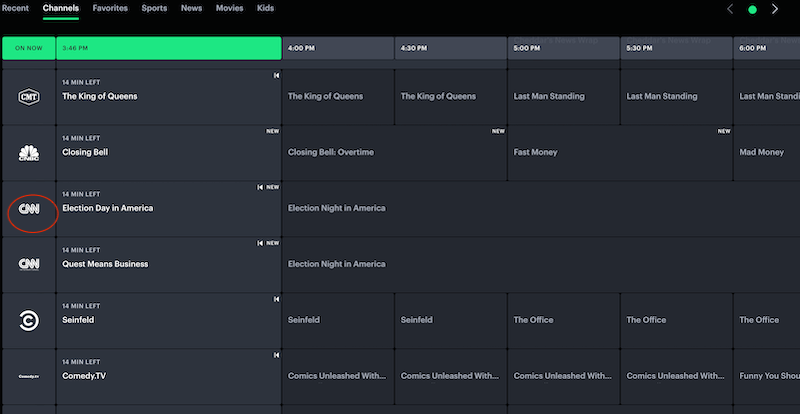Select the CNBC channel logo
Viewport: 800px width, 414px height.
tap(29, 153)
